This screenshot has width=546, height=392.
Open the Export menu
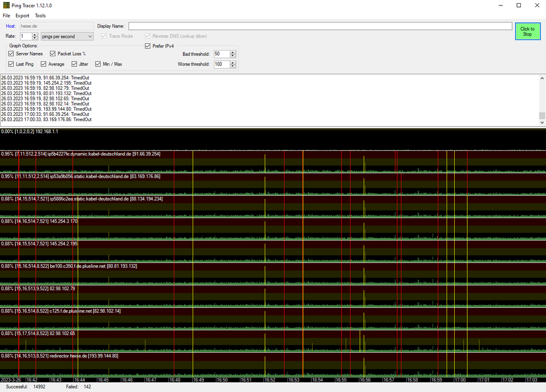tap(22, 16)
